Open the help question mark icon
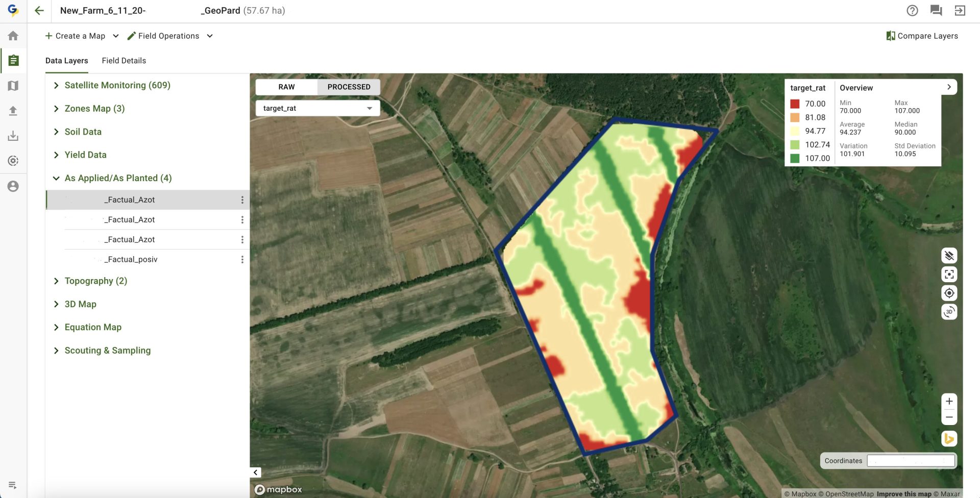This screenshot has width=980, height=498. pyautogui.click(x=912, y=11)
